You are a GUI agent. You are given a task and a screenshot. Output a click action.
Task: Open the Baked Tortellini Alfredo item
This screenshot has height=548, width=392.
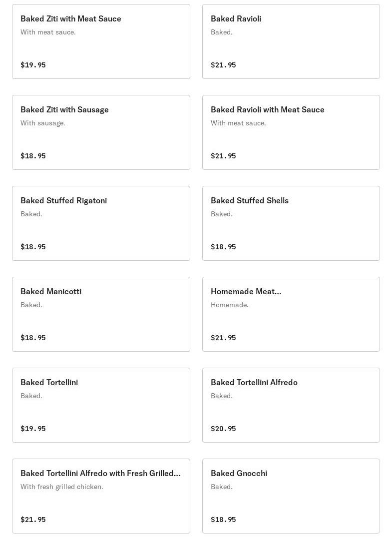coord(291,405)
